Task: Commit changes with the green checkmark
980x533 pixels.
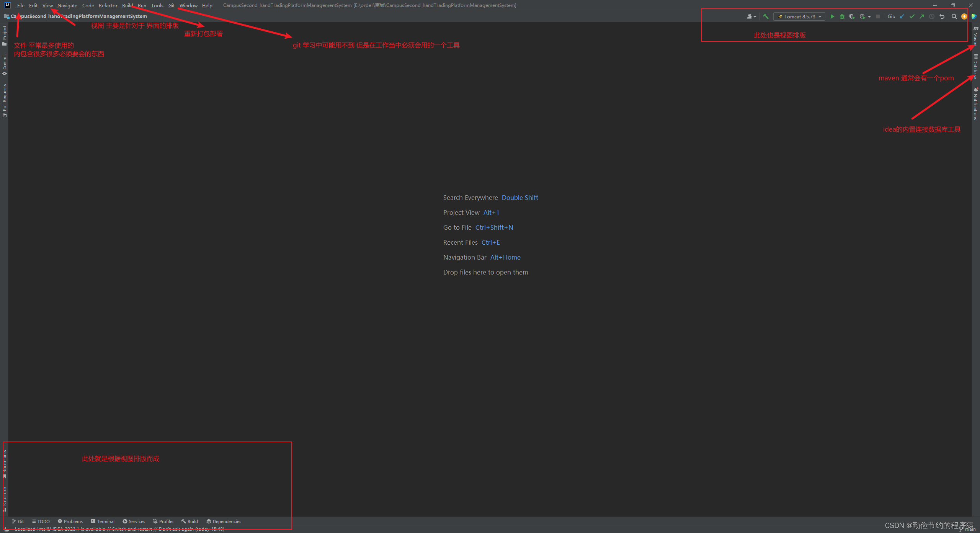Action: click(912, 16)
